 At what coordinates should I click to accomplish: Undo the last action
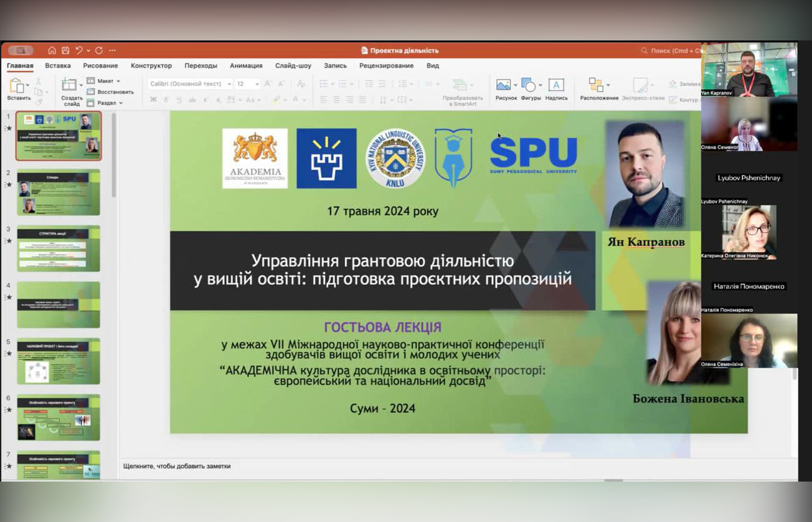pos(79,50)
